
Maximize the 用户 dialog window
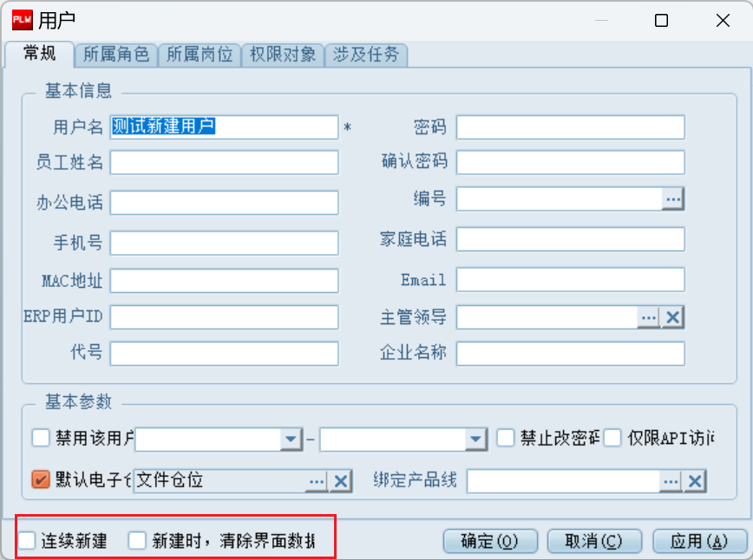pos(661,20)
